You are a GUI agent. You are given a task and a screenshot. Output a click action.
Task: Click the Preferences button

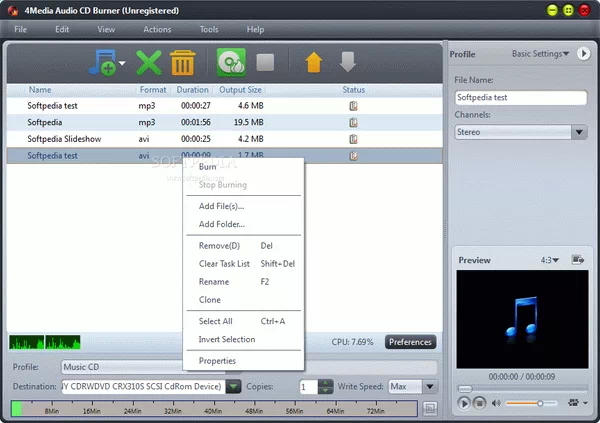pyautogui.click(x=410, y=342)
